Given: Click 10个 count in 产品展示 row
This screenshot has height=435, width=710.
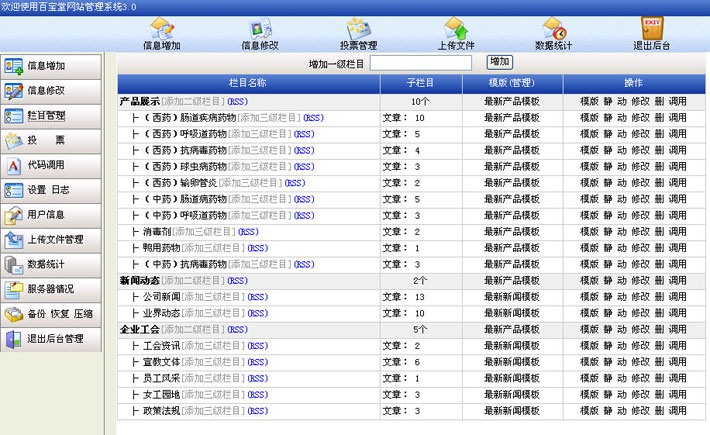Looking at the screenshot, I should (420, 102).
